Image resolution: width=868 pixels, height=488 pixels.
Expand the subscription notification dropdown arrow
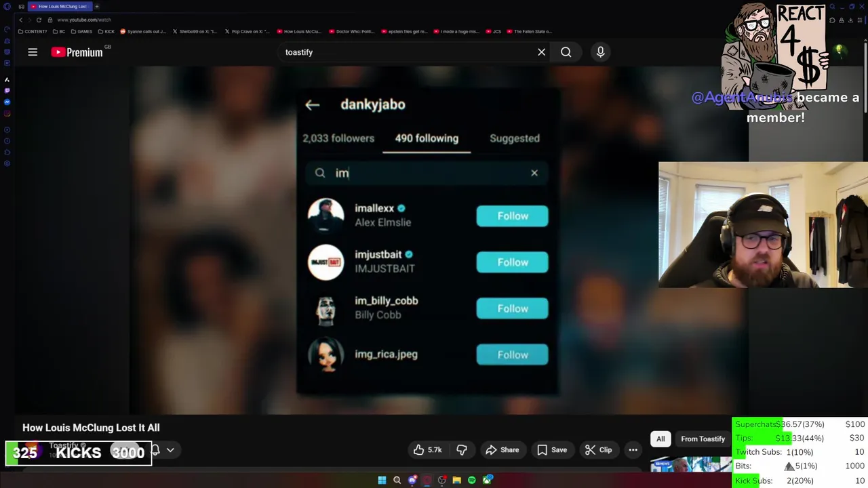tap(170, 450)
